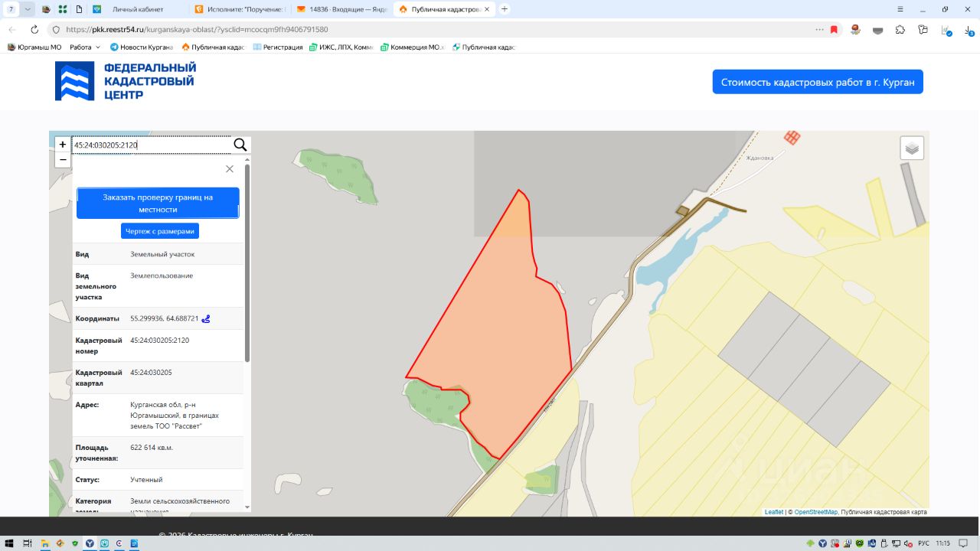
Task: Click the cadastral number search field
Action: click(x=152, y=145)
